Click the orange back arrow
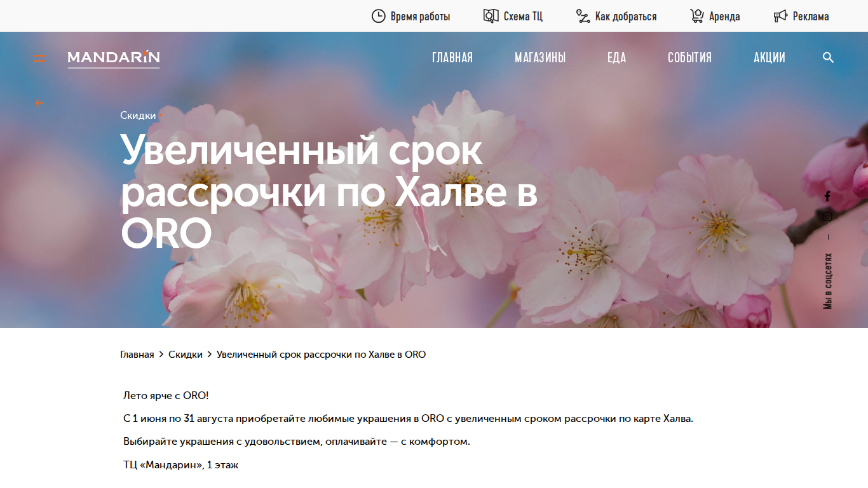Viewport: 868px width, 488px height. pos(40,103)
